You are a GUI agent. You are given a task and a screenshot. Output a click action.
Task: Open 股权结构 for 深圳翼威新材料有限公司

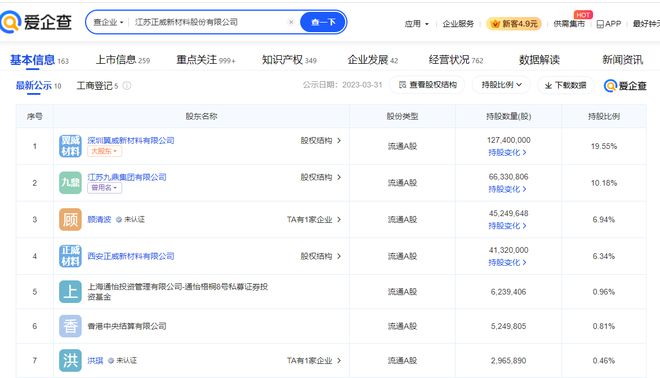[x=321, y=140]
